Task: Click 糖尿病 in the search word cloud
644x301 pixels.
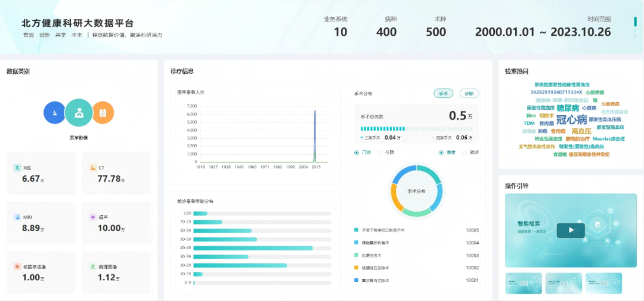Action: 568,108
